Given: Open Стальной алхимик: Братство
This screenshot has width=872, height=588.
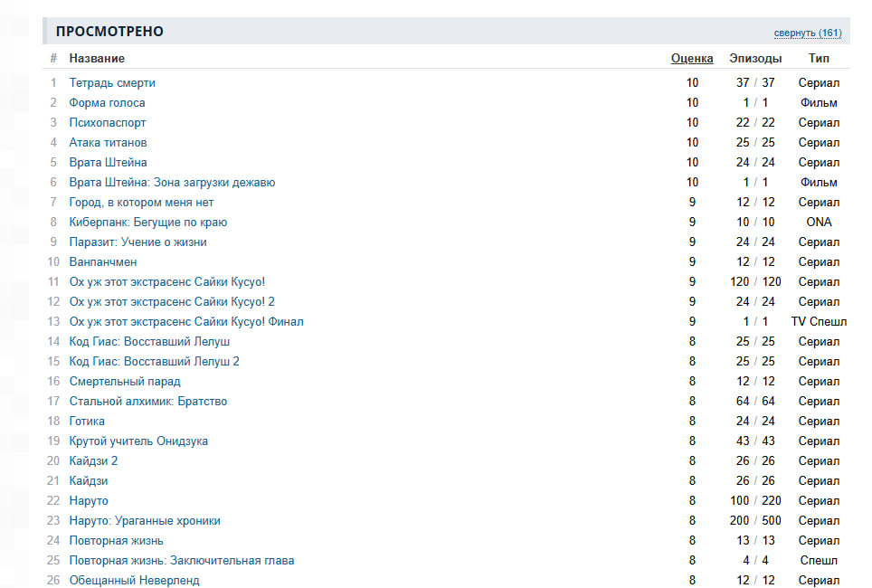Looking at the screenshot, I should point(148,401).
